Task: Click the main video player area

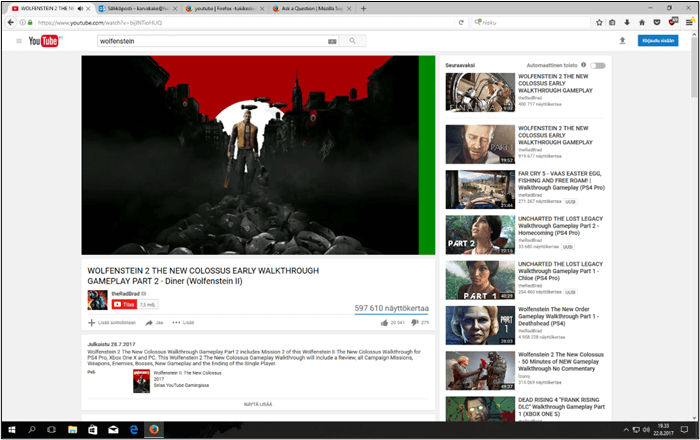Action: point(258,155)
